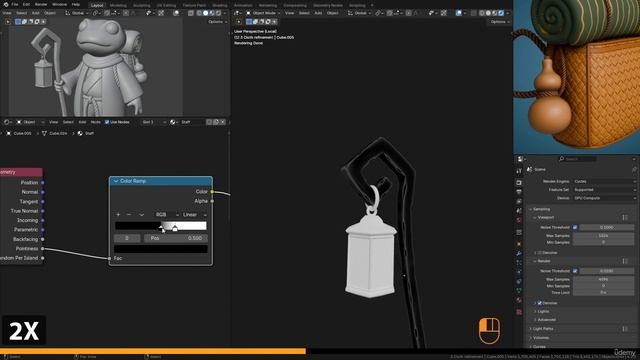The image size is (640, 360).
Task: Open the Modifiers wrench properties tab
Action: [519, 253]
